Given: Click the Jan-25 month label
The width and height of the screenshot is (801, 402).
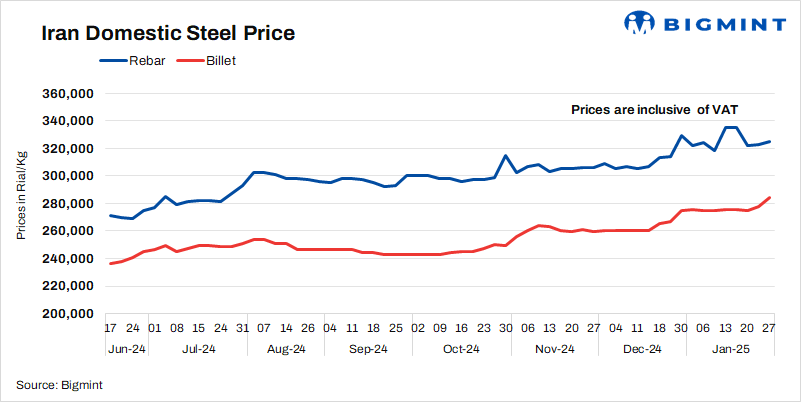Looking at the screenshot, I should click(x=729, y=349).
